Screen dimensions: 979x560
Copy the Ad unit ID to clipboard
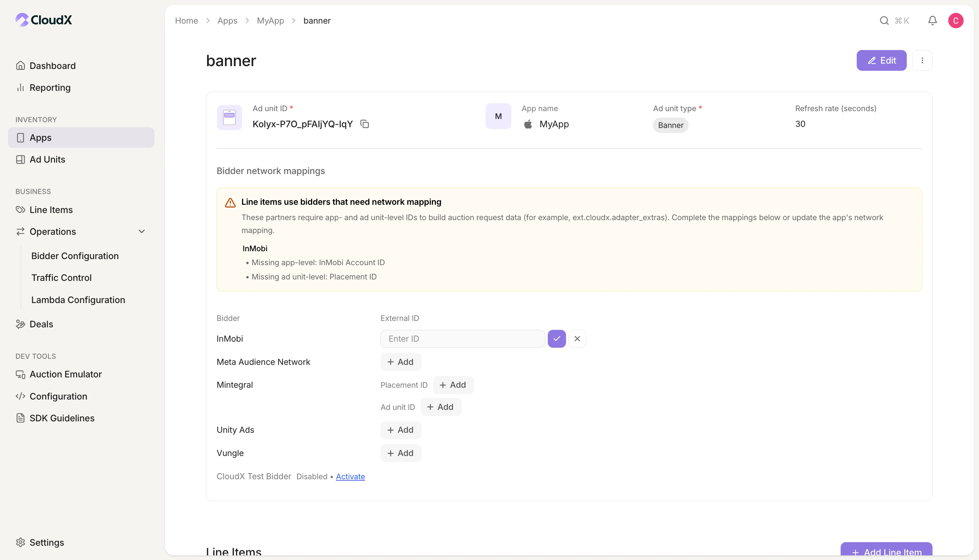(x=364, y=124)
